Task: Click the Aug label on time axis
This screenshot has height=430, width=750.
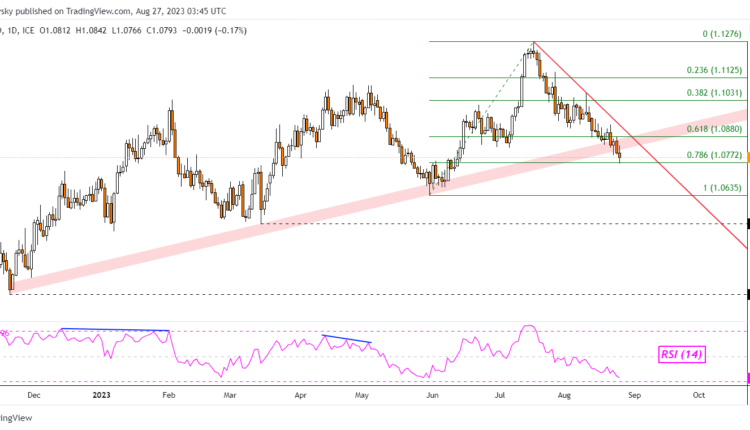Action: (x=567, y=395)
